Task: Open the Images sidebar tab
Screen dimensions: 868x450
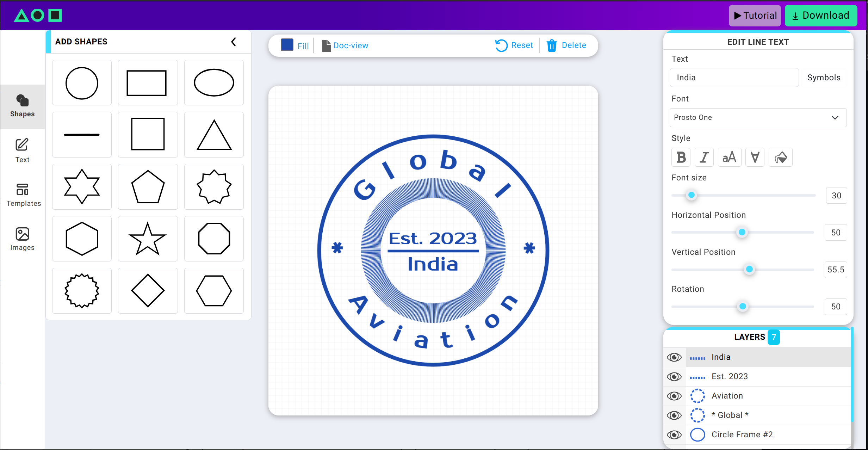Action: (x=23, y=239)
